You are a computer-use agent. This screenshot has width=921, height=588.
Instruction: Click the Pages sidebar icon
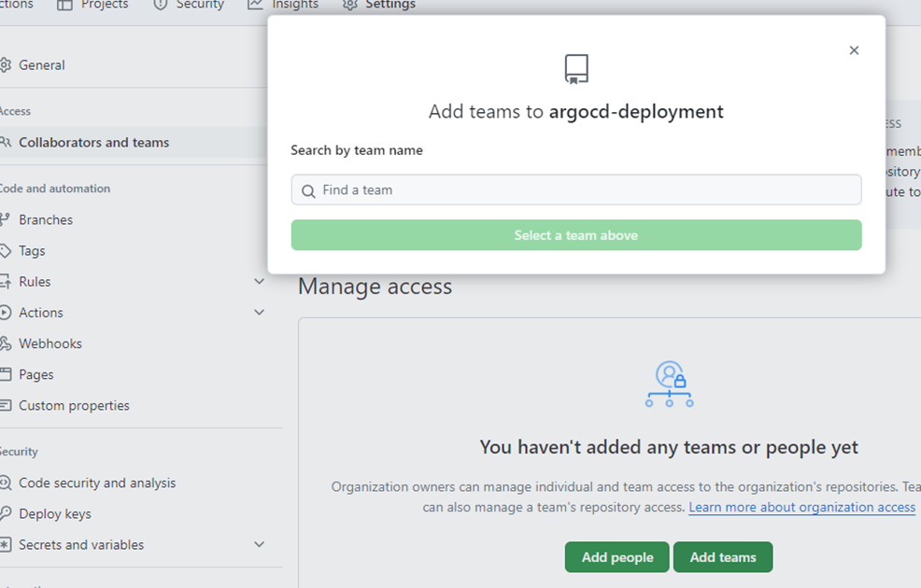[x=6, y=374]
